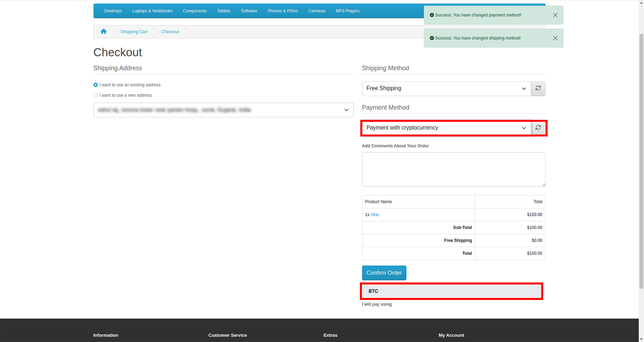The image size is (644, 342).
Task: Select use a new address option
Action: [96, 95]
